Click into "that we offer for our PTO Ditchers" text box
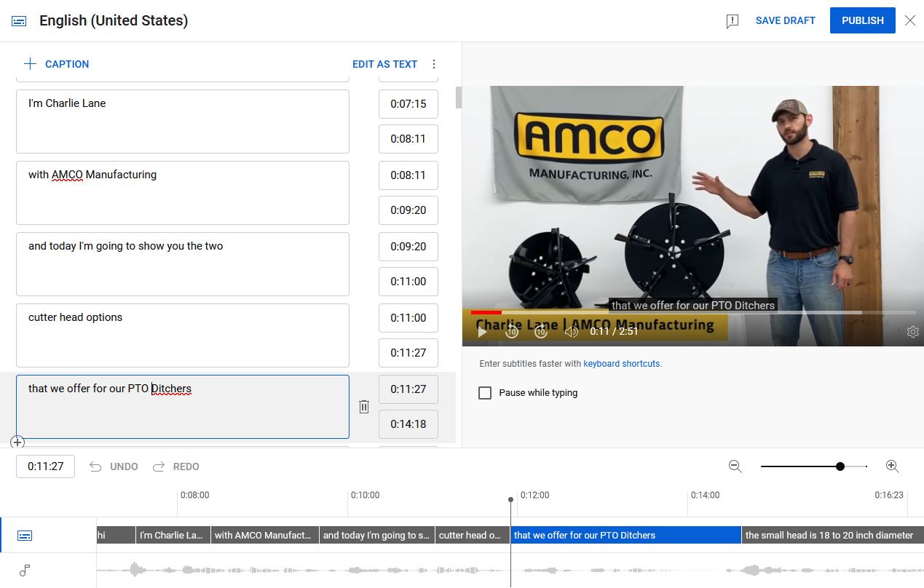The height and width of the screenshot is (588, 924). pyautogui.click(x=183, y=407)
